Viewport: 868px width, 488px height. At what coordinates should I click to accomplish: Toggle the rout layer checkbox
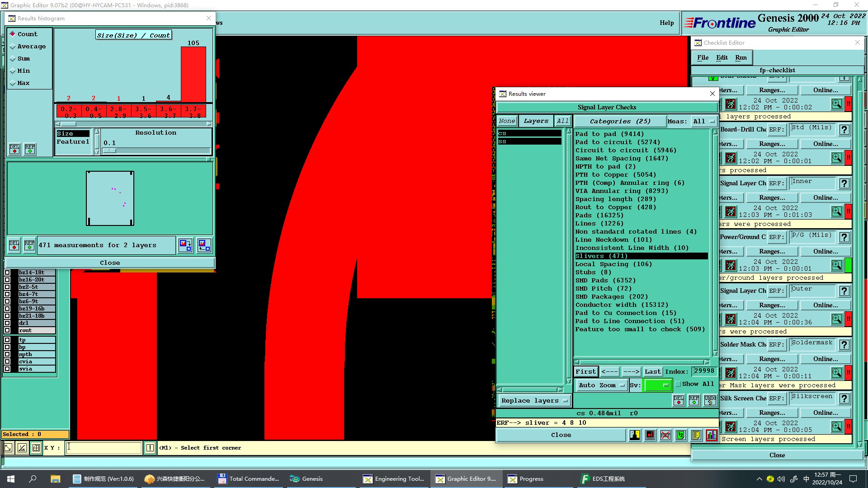(7, 330)
